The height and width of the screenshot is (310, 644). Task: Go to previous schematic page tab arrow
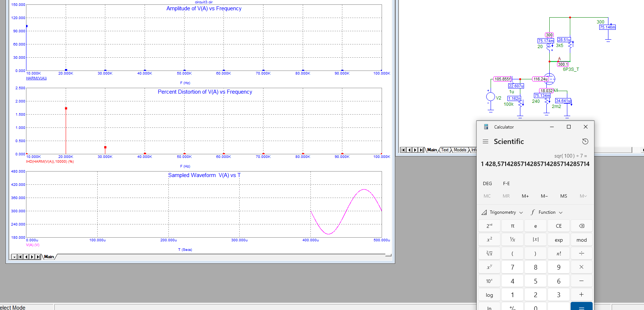coord(410,150)
